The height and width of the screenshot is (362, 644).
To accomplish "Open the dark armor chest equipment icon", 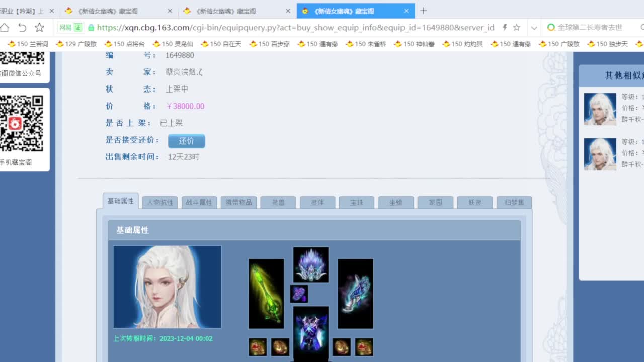I will point(310,332).
